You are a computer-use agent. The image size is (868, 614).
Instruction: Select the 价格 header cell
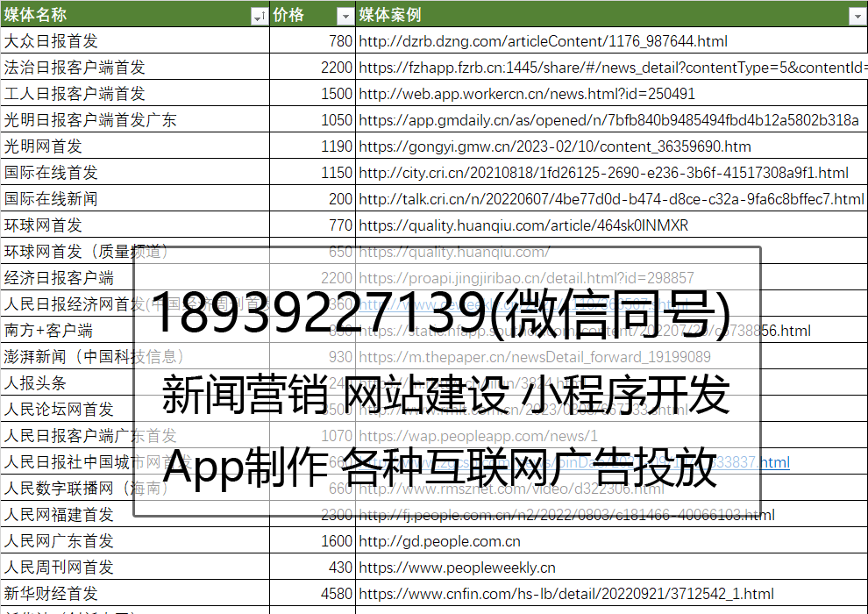pos(312,14)
